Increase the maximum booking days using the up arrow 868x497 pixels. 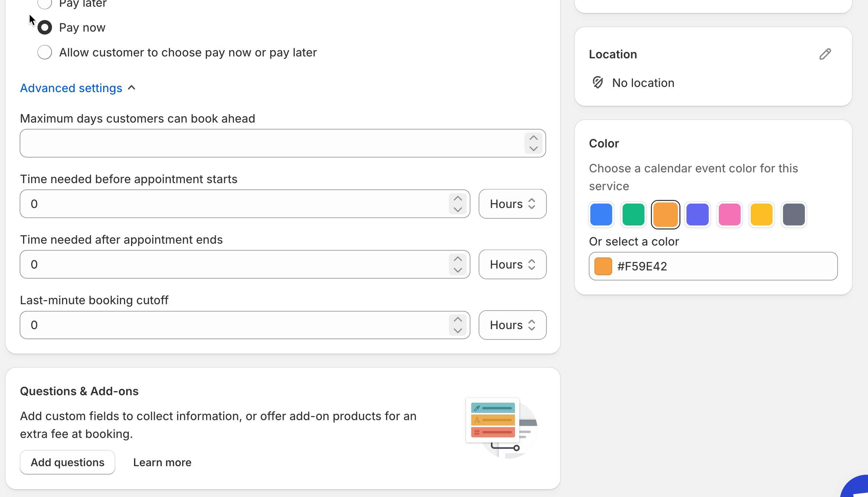coord(533,138)
